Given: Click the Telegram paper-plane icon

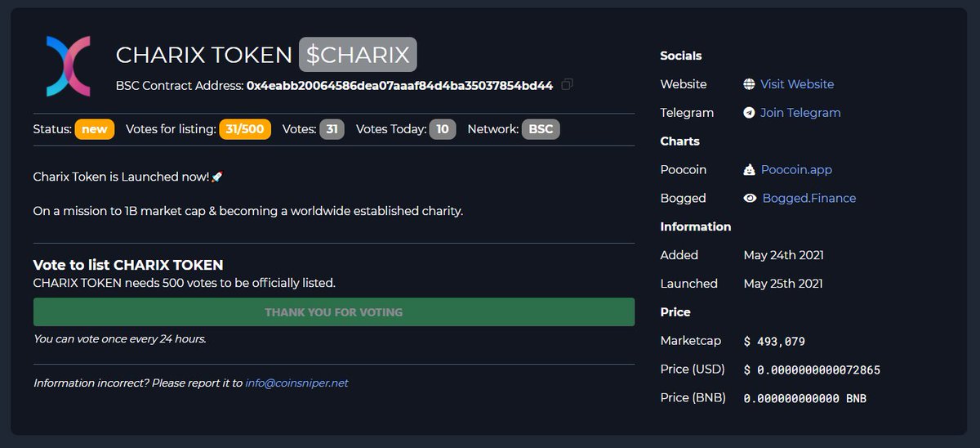Looking at the screenshot, I should click(x=749, y=113).
